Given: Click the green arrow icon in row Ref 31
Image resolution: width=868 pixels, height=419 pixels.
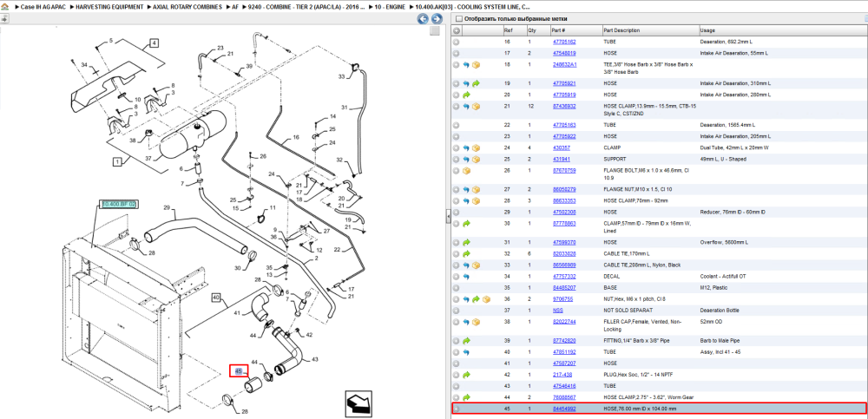Looking at the screenshot, I should (466, 242).
